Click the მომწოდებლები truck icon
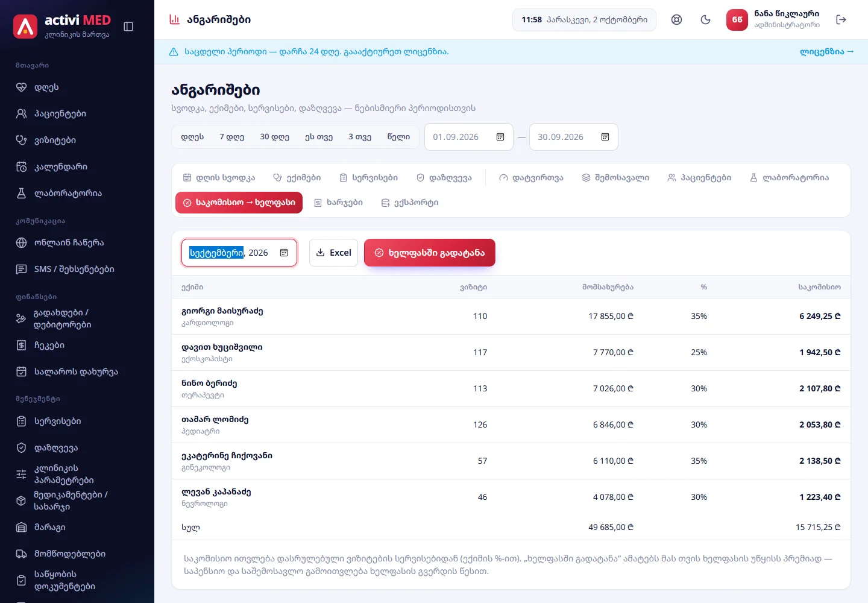The image size is (868, 603). (x=22, y=554)
